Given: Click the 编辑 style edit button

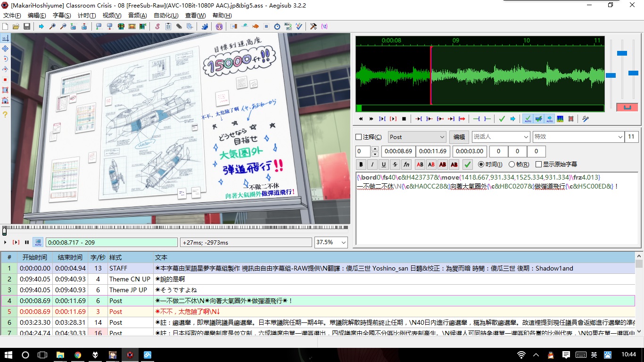Looking at the screenshot, I should coord(459,137).
